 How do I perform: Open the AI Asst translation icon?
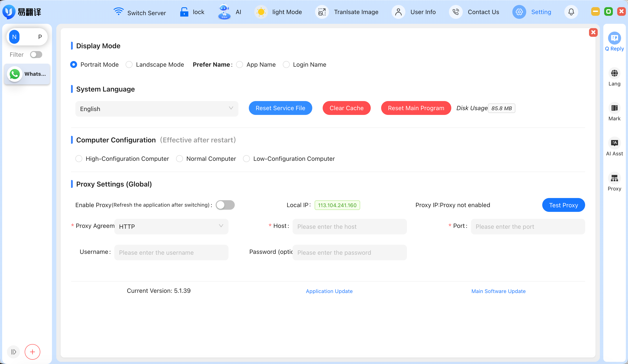(x=614, y=143)
